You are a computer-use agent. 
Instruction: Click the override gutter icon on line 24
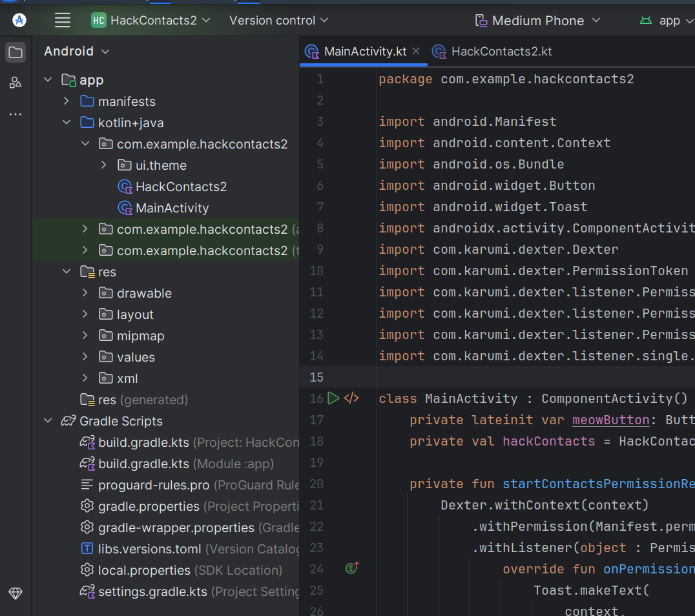click(x=352, y=568)
